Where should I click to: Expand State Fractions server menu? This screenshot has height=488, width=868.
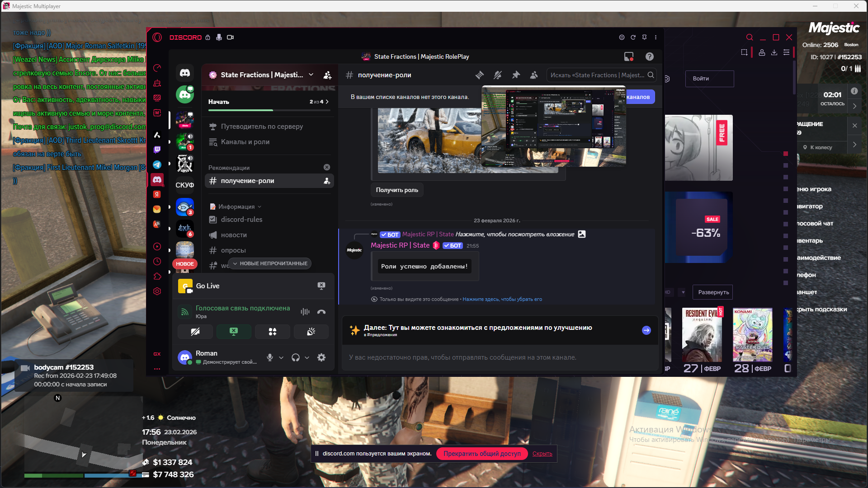tap(311, 75)
